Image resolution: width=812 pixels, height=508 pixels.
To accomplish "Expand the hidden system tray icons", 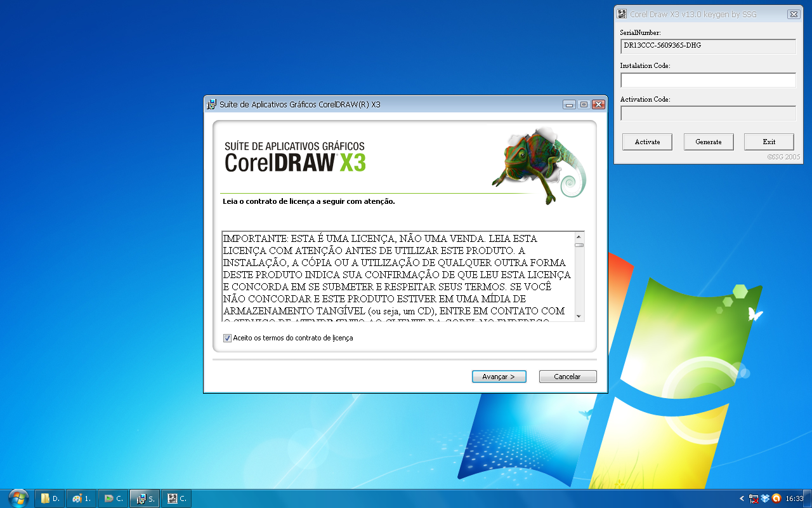I will (x=741, y=498).
